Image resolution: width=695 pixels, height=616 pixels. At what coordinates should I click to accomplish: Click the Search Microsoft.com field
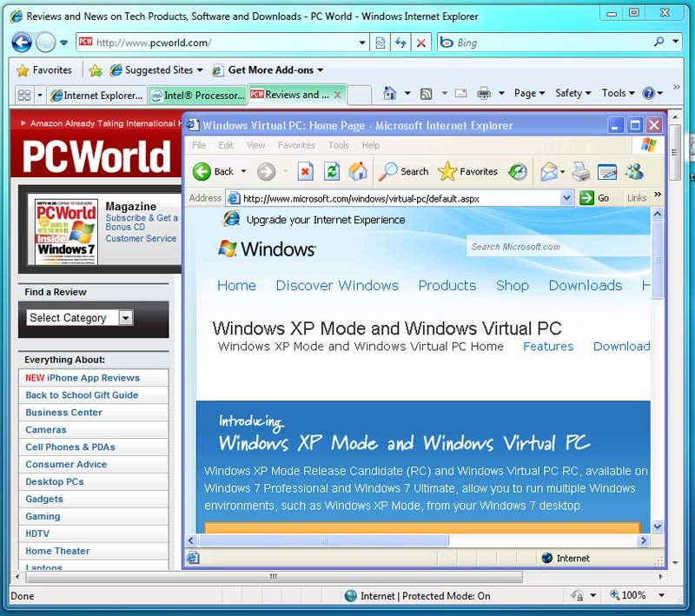(x=559, y=247)
